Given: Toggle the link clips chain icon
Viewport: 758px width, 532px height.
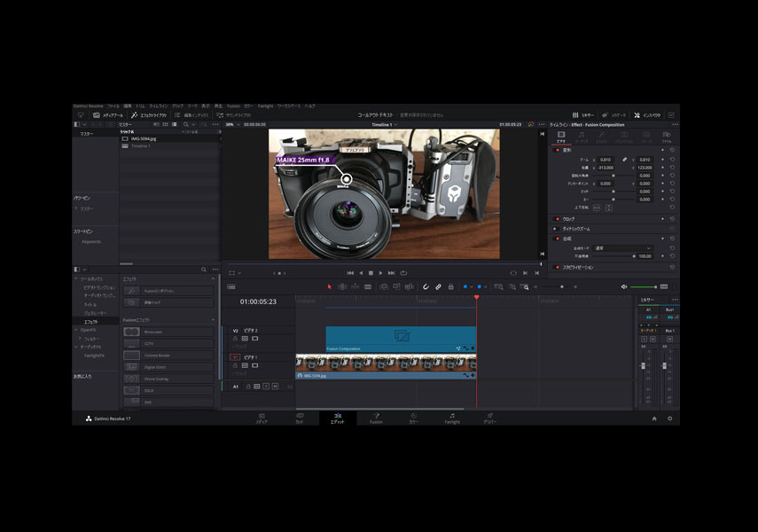Looking at the screenshot, I should 438,287.
